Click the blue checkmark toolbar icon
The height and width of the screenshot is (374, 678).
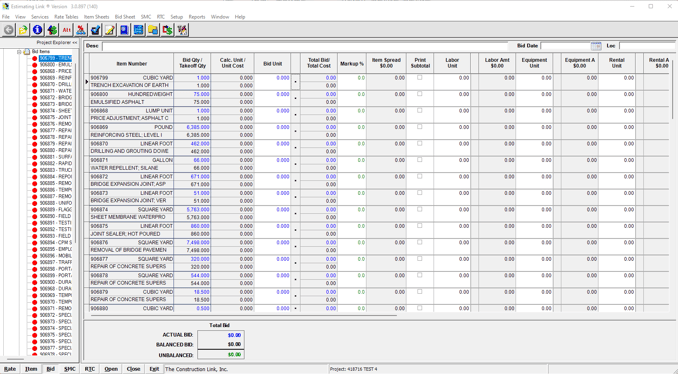[96, 30]
